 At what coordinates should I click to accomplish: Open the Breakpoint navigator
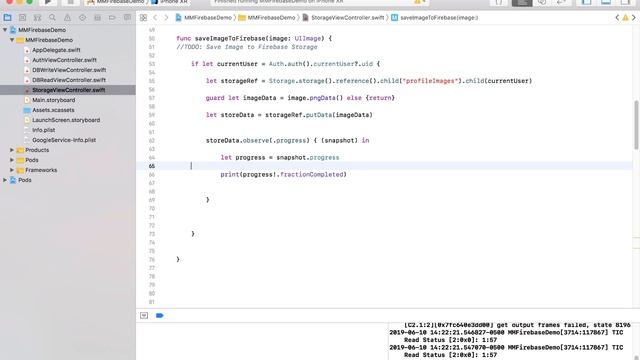click(x=112, y=18)
